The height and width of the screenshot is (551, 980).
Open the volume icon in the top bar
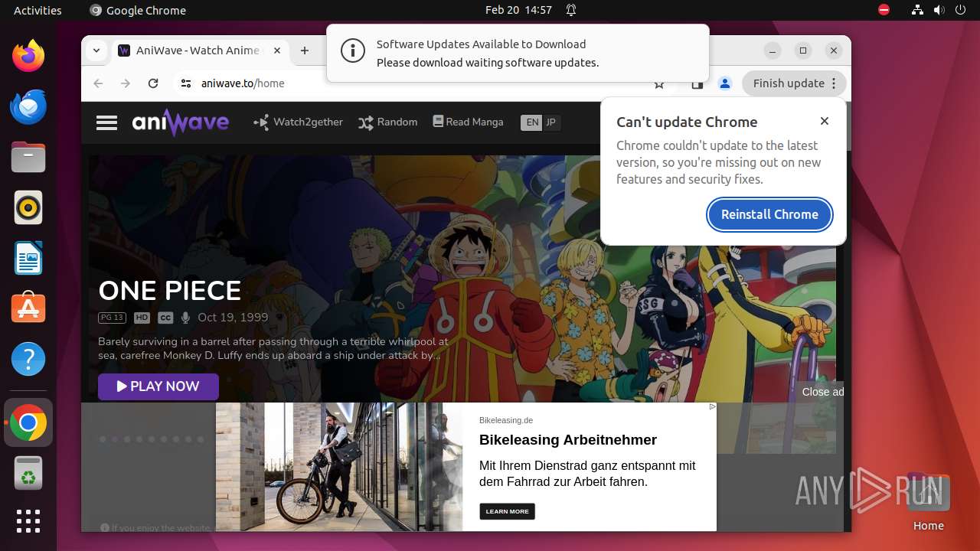[939, 10]
